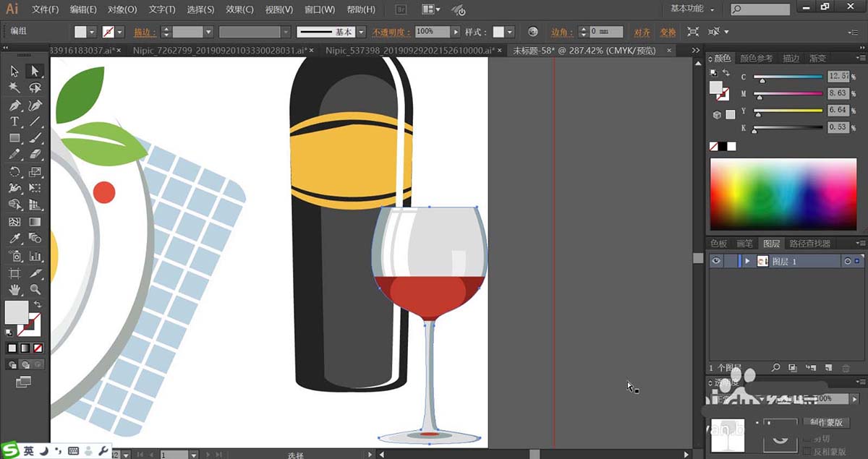
Task: Click the 对齐 link in control bar
Action: pyautogui.click(x=642, y=33)
